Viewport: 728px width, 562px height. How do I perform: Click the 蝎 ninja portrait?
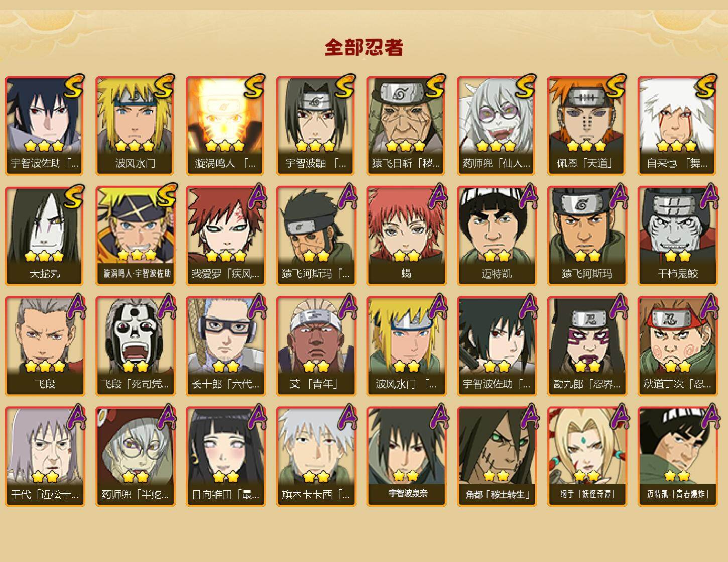[406, 236]
